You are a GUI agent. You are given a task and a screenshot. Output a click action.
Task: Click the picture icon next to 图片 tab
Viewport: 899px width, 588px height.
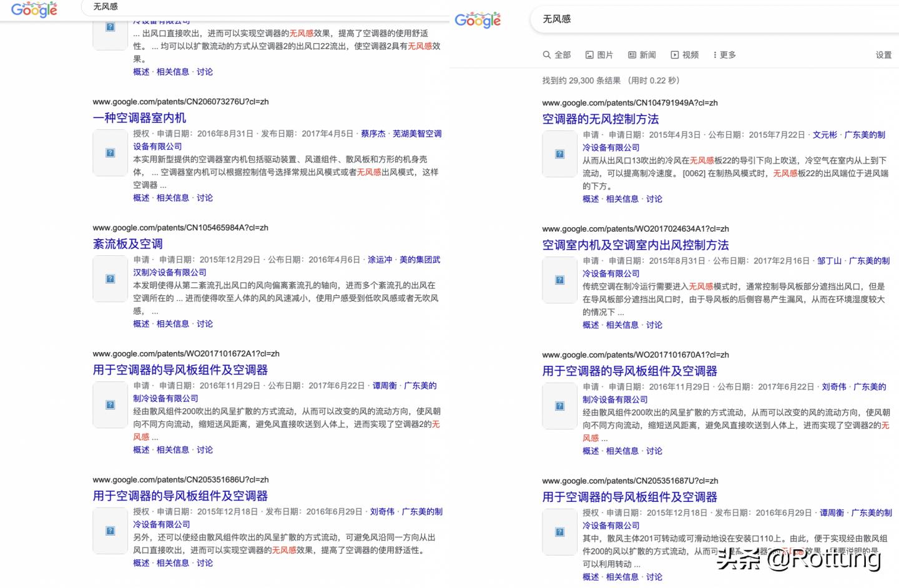click(x=589, y=55)
